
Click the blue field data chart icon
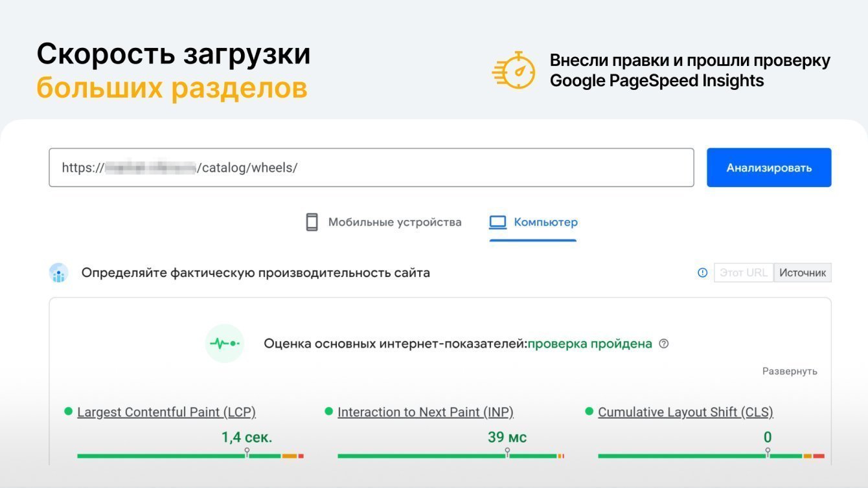click(59, 273)
